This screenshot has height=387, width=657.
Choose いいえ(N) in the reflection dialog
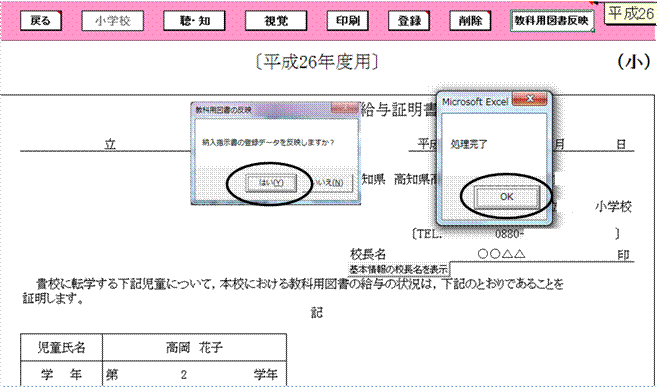pyautogui.click(x=332, y=183)
